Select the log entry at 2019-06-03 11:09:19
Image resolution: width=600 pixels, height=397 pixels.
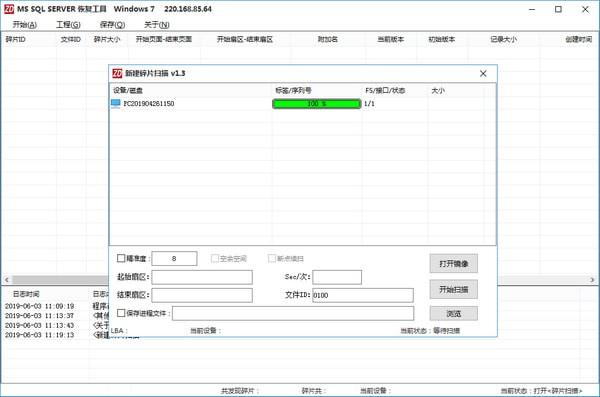[39, 306]
